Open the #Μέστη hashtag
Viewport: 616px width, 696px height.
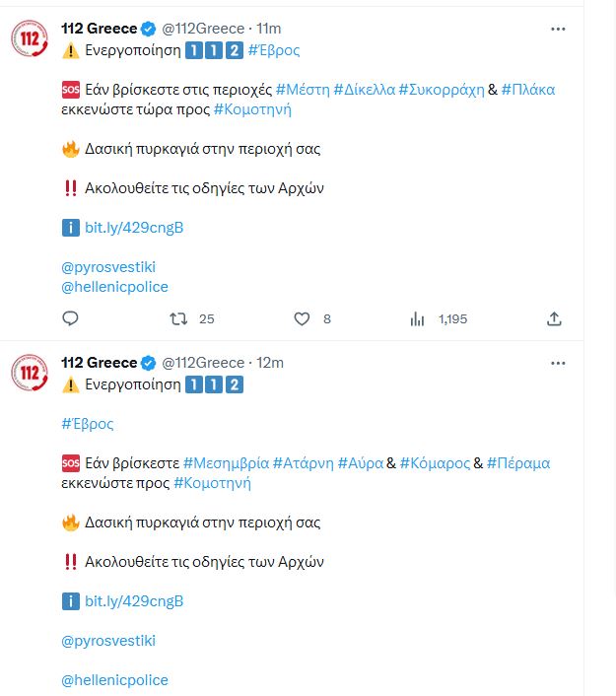pyautogui.click(x=302, y=90)
